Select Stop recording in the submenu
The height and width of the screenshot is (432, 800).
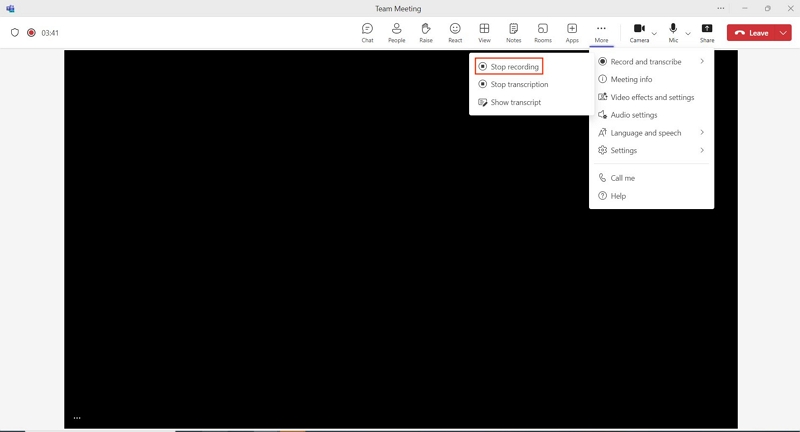tap(509, 66)
